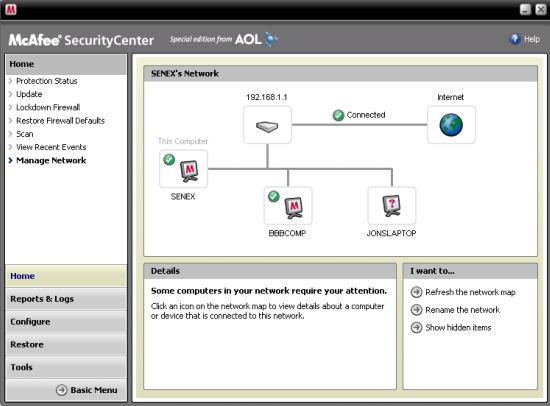This screenshot has width=550, height=406.
Task: Select the Internet globe icon
Action: 451,125
